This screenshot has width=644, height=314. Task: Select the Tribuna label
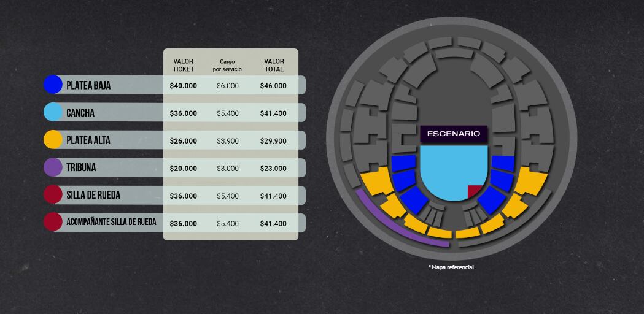[x=81, y=167]
